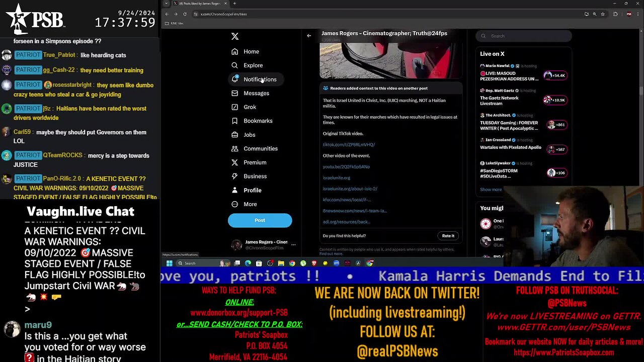Click the Profile person icon
Viewport: 644px width, 362px height.
[234, 190]
